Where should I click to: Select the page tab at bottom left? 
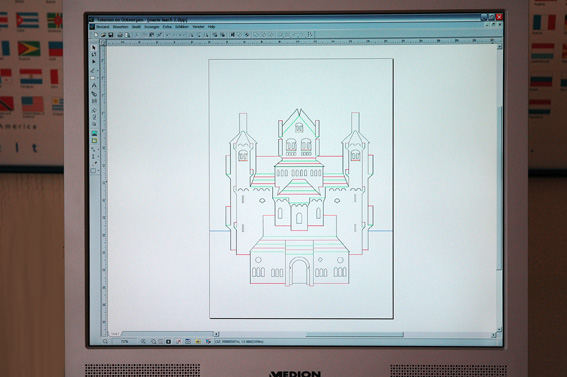click(115, 334)
